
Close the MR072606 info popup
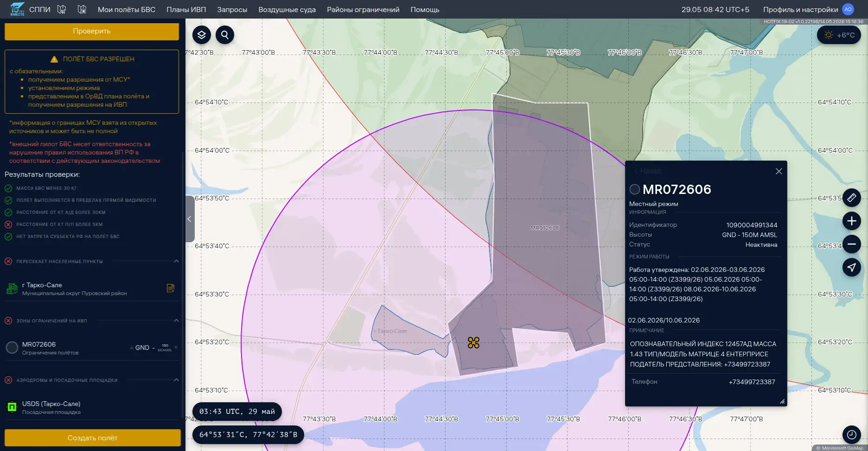coord(779,171)
